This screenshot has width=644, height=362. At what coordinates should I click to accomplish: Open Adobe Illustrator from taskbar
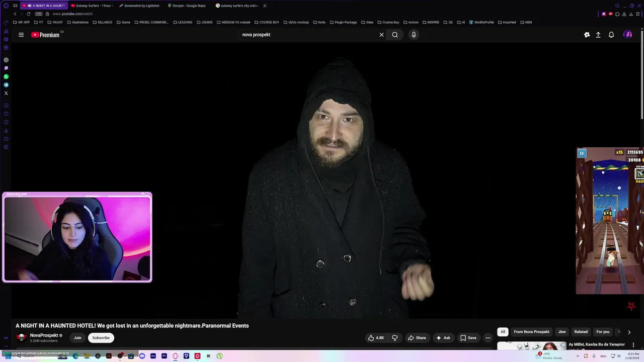(x=109, y=356)
